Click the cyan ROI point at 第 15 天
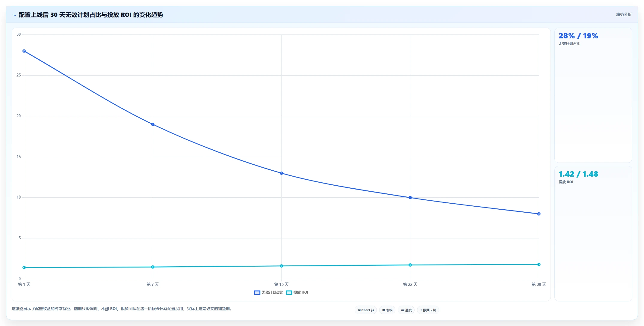 click(282, 266)
